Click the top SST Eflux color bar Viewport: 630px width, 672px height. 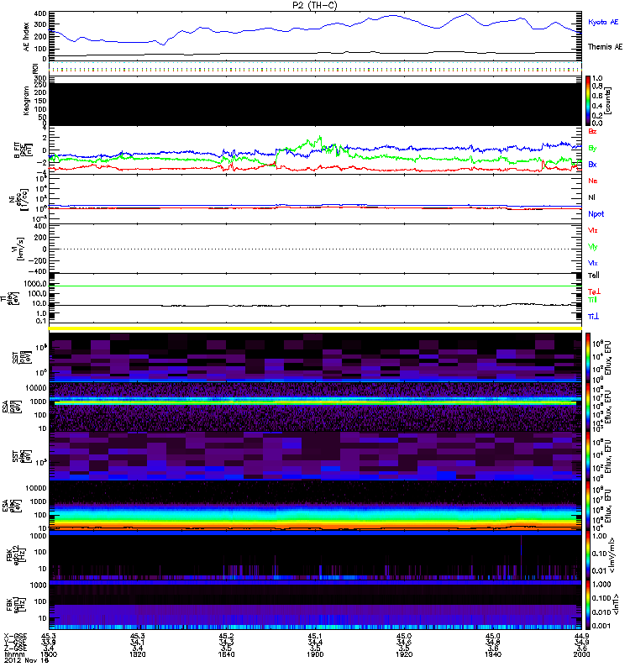(x=589, y=356)
